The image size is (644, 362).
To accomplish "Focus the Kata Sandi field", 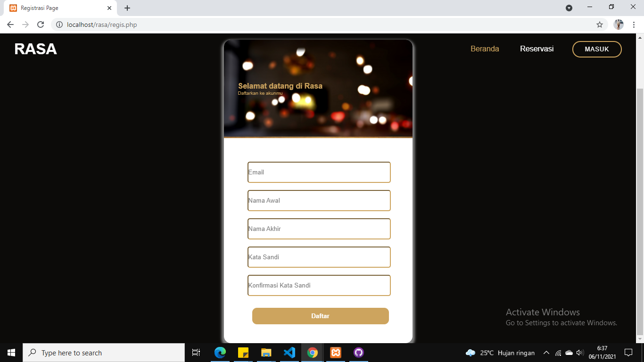I will click(x=319, y=257).
